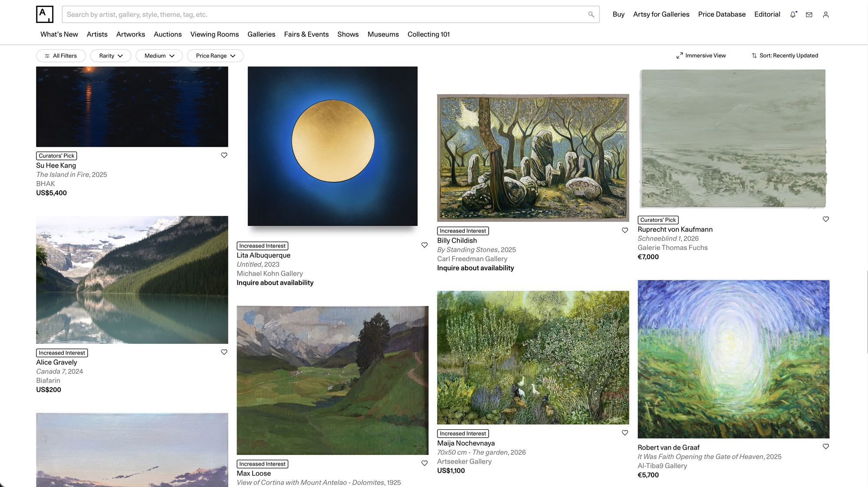The width and height of the screenshot is (868, 487).
Task: Open The Island in Fire thumbnail
Action: 132,107
